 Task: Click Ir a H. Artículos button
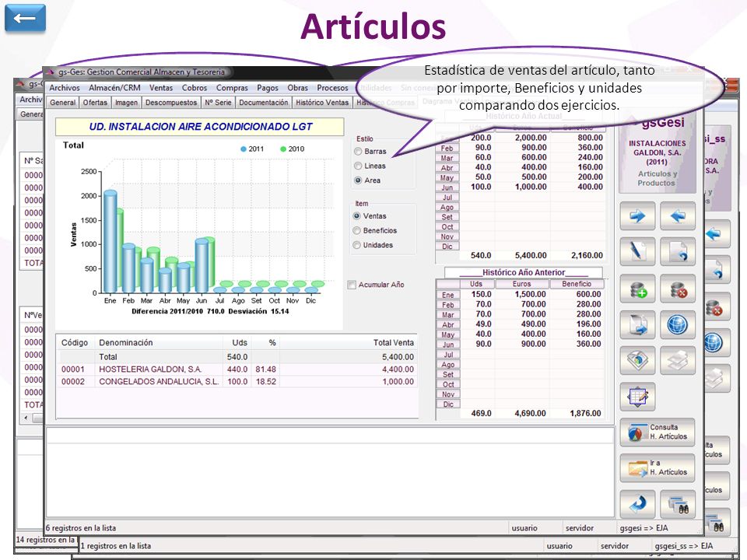(x=658, y=467)
